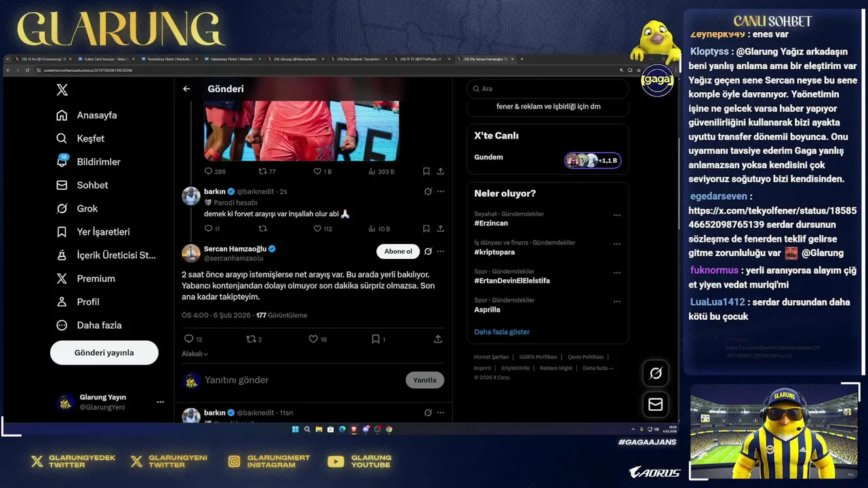Screen dimensions: 868x488
Task: Reply to barkın's post showing 11
Action: [x=209, y=229]
